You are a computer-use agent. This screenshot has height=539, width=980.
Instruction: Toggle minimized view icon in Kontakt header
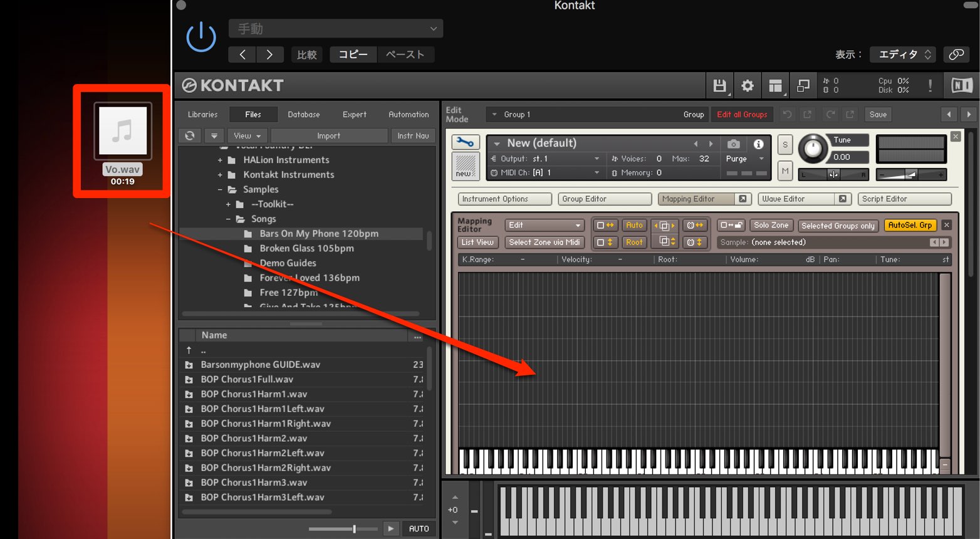point(803,86)
